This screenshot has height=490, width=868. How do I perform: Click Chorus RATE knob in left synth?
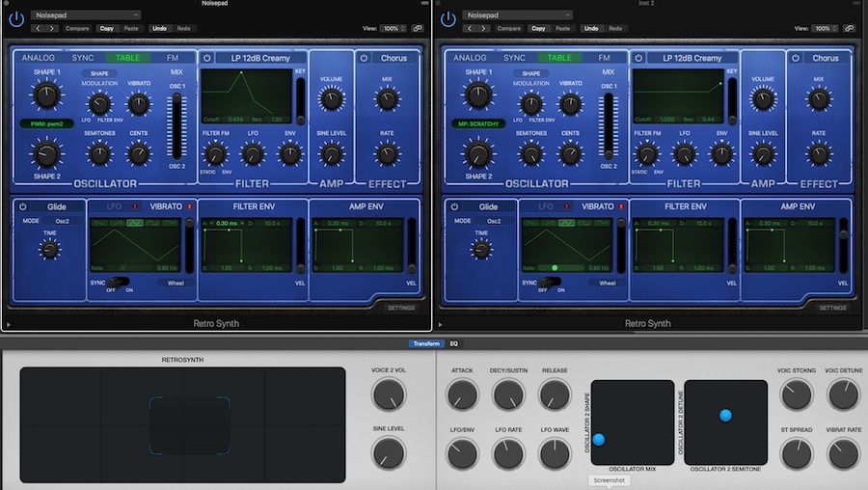(387, 154)
